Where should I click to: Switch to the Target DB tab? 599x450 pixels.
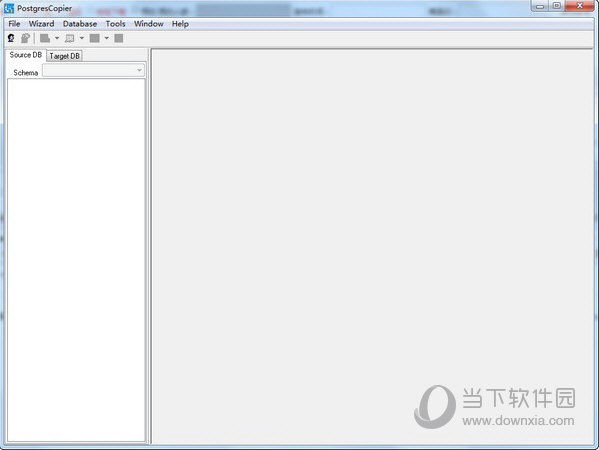[x=65, y=56]
